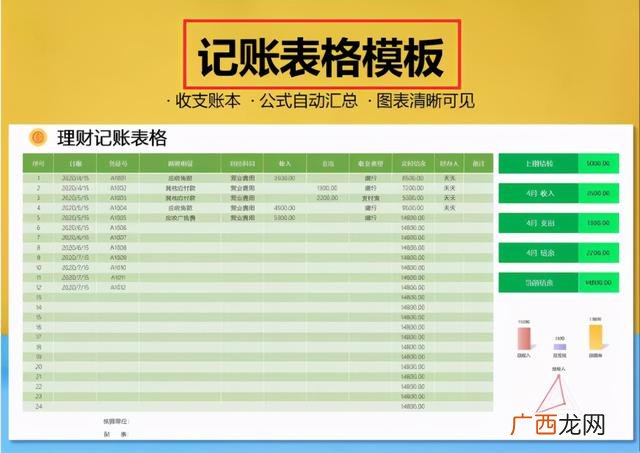The width and height of the screenshot is (640, 453).
Task: Click row number 24 cell
Action: (38, 406)
